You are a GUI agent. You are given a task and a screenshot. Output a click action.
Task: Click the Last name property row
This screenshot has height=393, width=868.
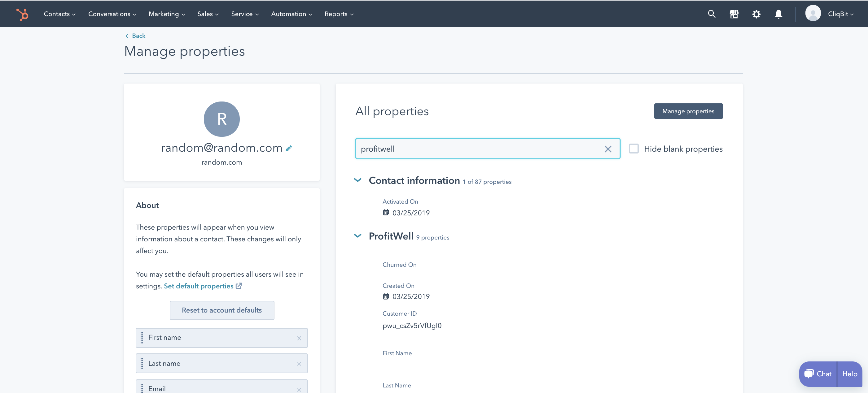[222, 363]
